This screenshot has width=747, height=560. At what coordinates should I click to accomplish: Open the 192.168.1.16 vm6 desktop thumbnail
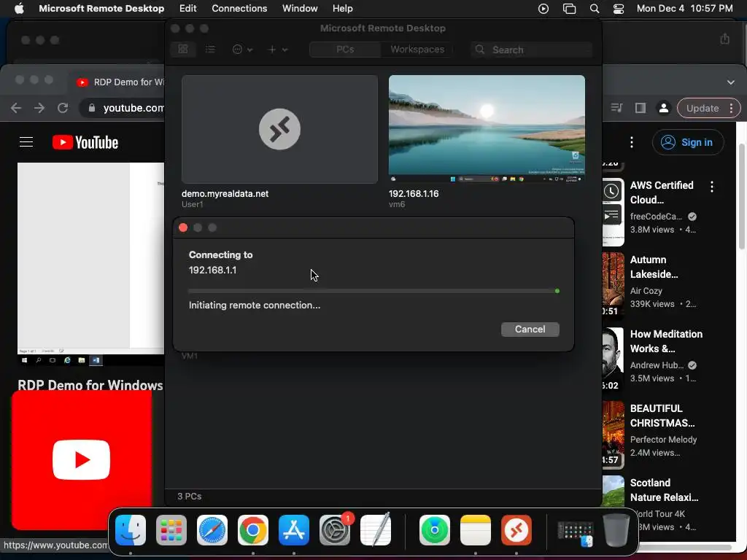[487, 128]
